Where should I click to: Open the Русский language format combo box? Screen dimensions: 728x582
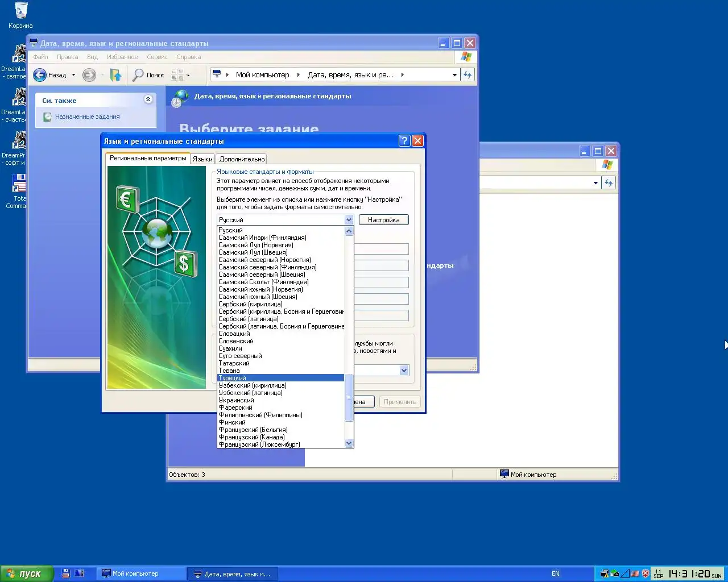pos(285,220)
